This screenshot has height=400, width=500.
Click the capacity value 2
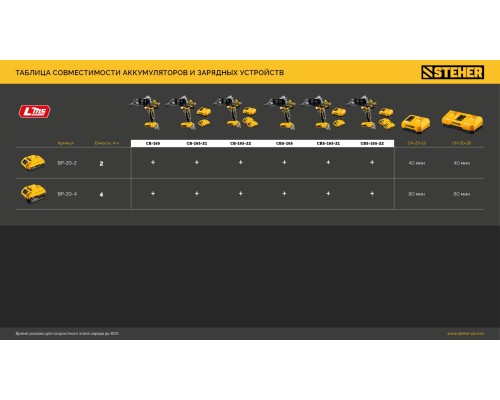point(101,163)
